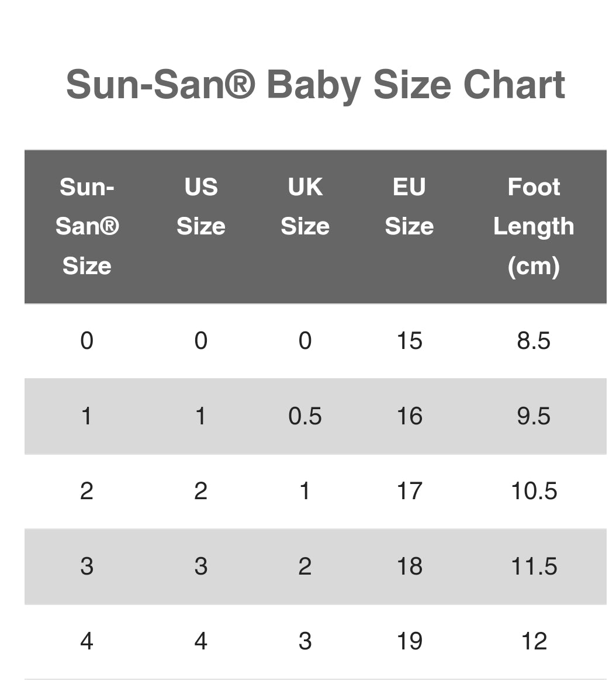Select foot length 8.5 cell
The image size is (616, 681).
pyautogui.click(x=534, y=341)
